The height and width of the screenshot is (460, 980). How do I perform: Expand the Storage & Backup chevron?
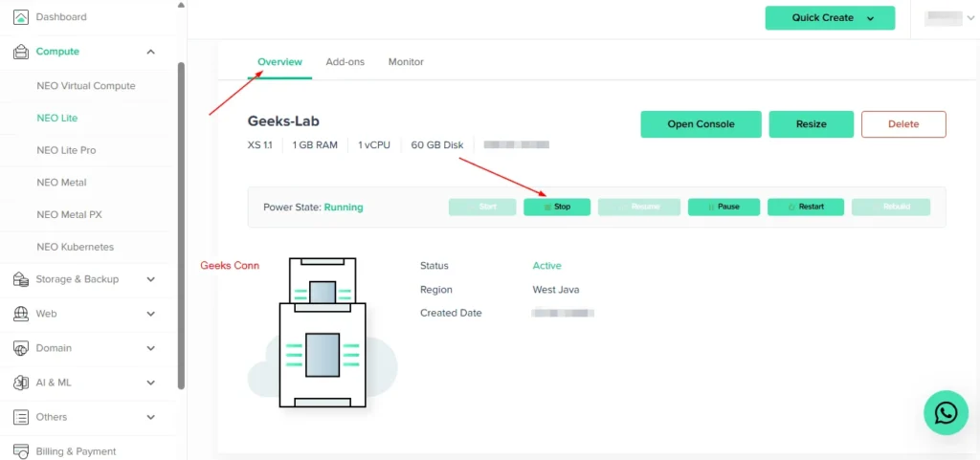click(150, 279)
